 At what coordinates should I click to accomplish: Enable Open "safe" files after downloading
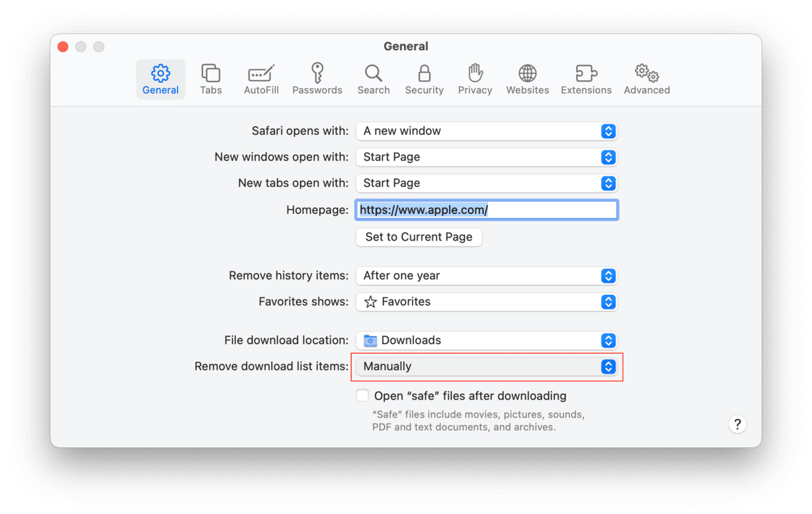362,396
